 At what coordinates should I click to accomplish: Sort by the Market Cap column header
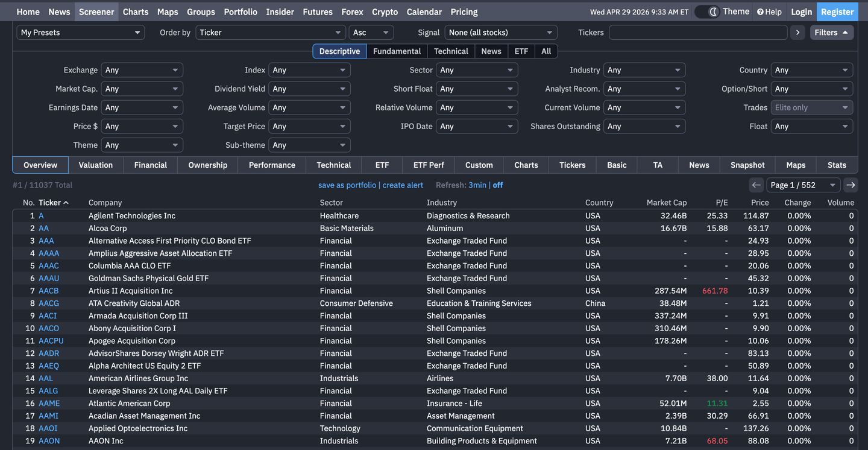click(667, 203)
